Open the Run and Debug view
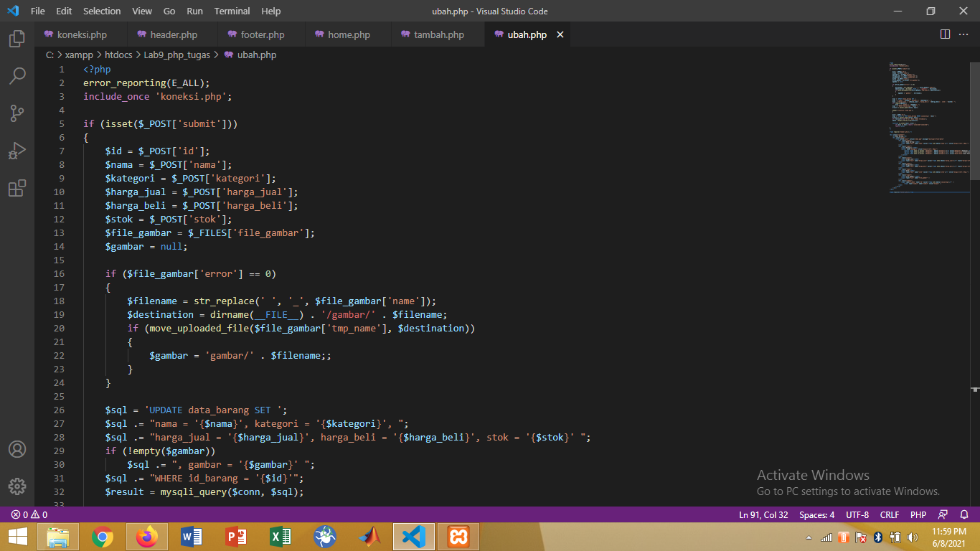 (17, 151)
